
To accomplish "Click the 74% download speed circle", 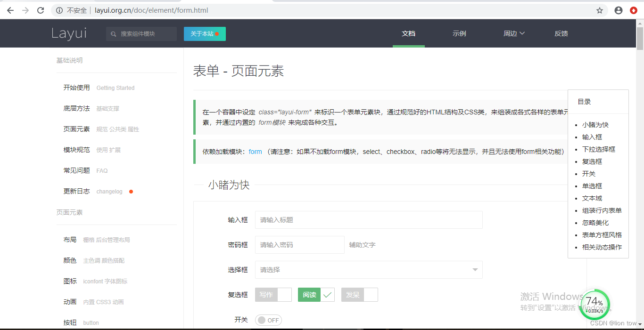I will pos(594,305).
